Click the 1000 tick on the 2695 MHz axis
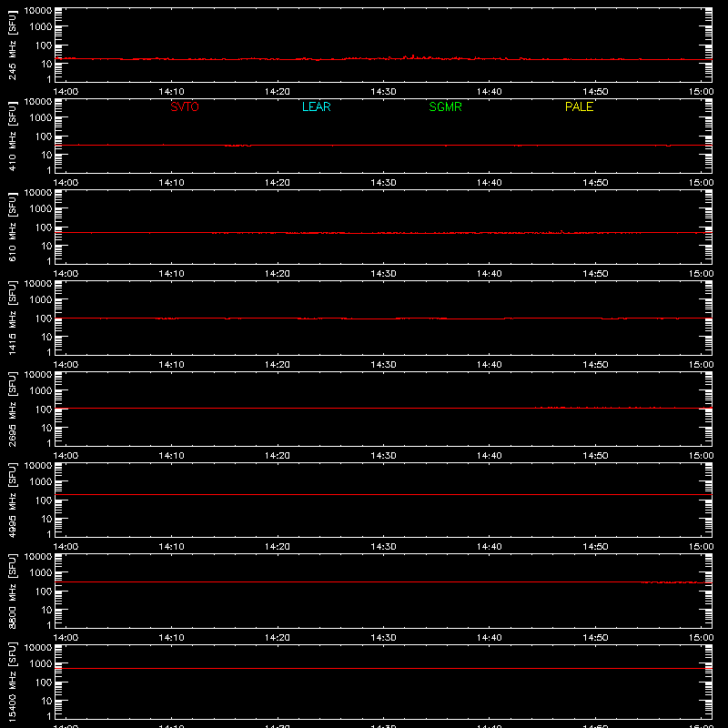 (41, 391)
